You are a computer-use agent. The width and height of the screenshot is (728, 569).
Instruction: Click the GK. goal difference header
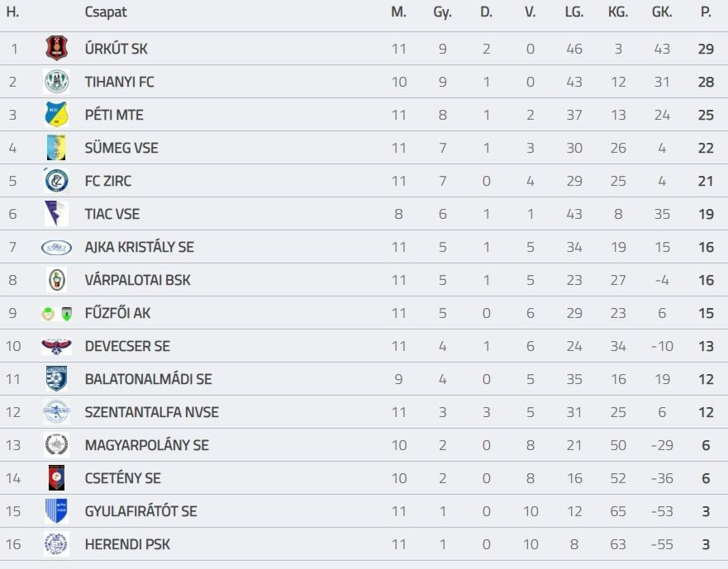click(x=661, y=12)
